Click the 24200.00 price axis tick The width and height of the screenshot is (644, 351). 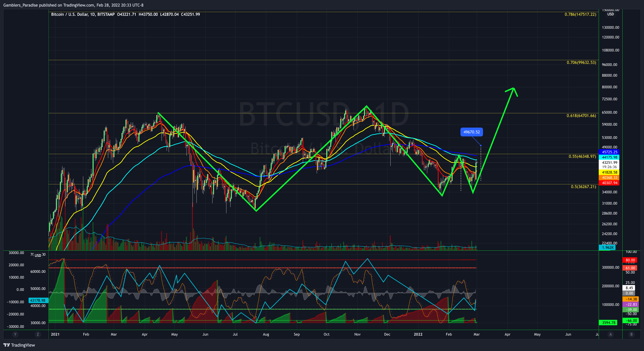point(609,234)
